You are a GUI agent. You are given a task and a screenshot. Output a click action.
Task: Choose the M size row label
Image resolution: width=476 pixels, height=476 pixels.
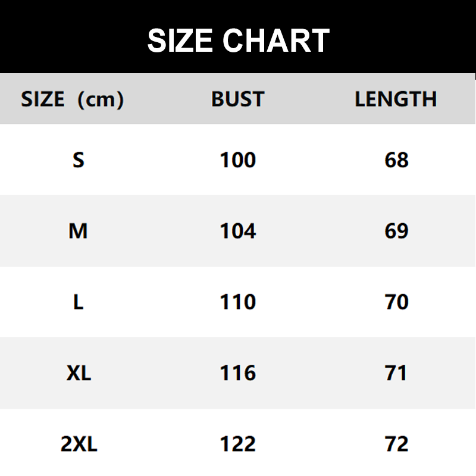tap(78, 231)
